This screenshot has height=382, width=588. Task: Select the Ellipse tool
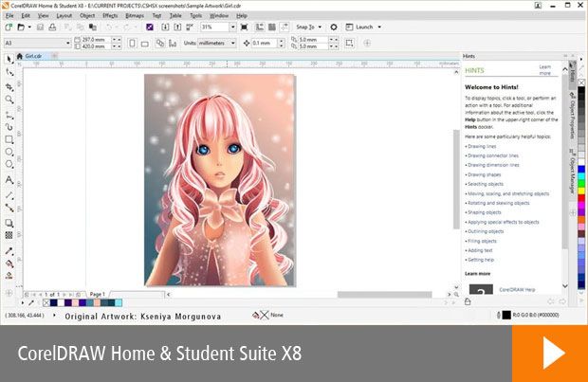[x=9, y=152]
